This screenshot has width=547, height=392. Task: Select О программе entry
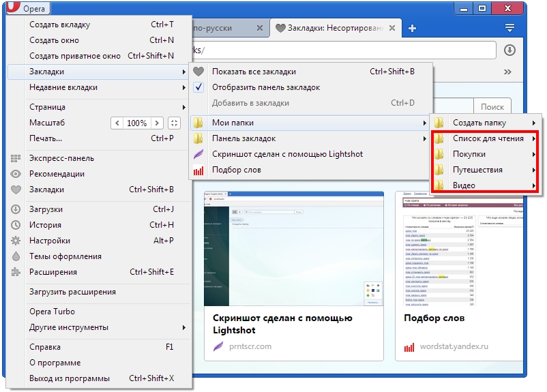100,363
